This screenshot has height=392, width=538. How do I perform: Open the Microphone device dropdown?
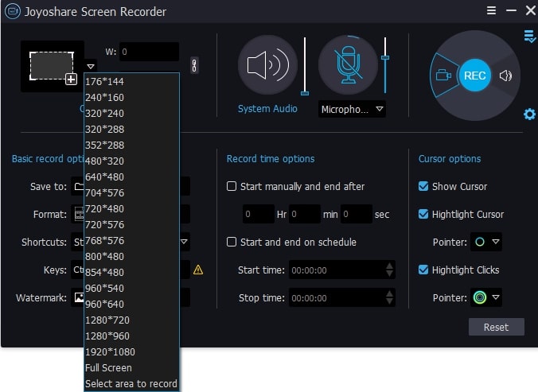tap(352, 109)
